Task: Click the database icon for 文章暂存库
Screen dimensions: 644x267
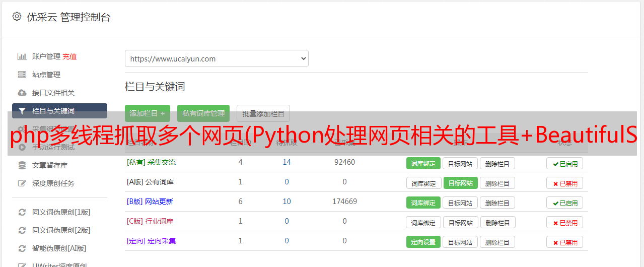Action: [22, 165]
